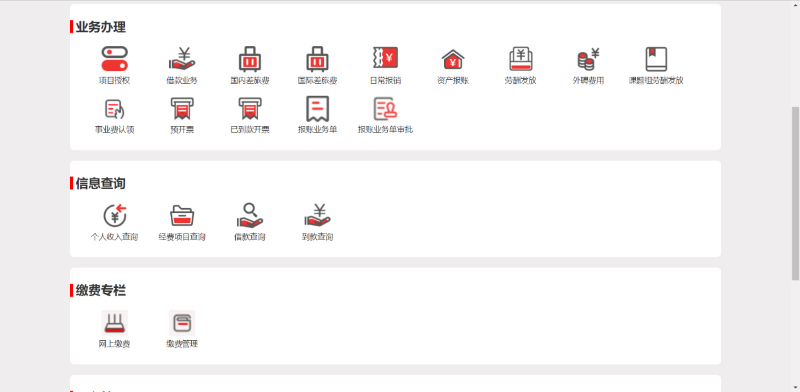Viewport: 800px width, 392px height.
Task: Click the 已到款开票 invoice icon
Action: pyautogui.click(x=250, y=109)
